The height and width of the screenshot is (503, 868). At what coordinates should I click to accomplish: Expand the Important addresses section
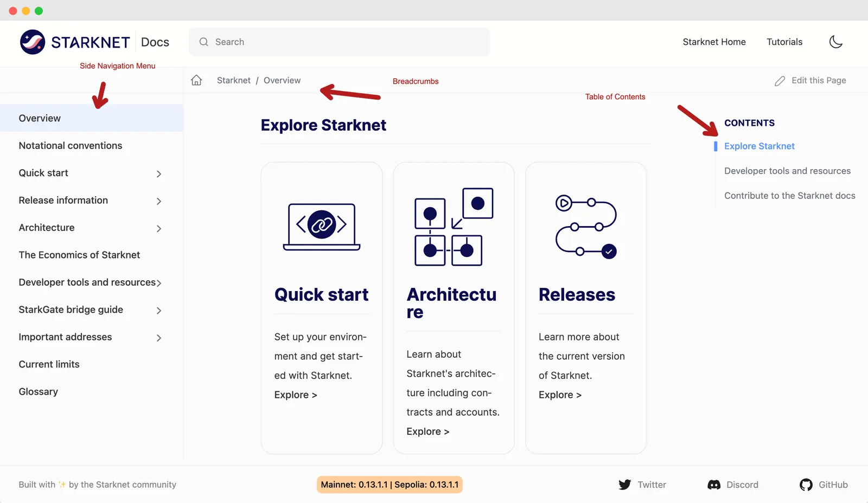coord(159,338)
